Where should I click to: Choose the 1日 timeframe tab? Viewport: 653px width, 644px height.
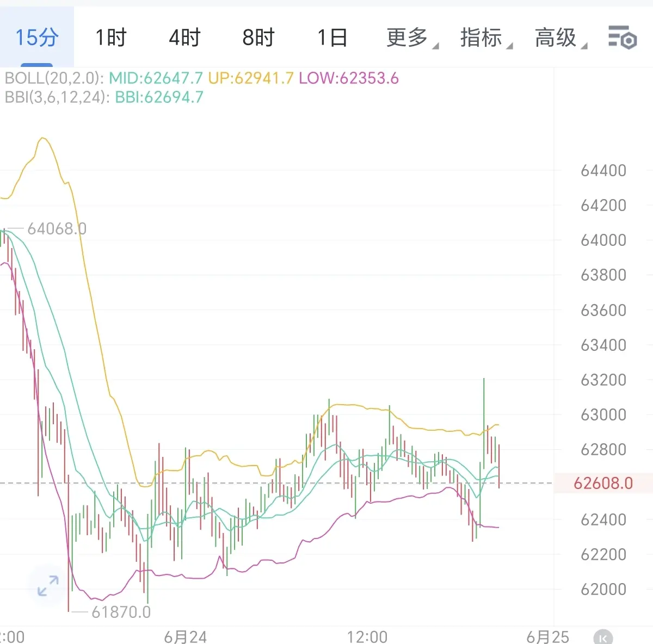[332, 38]
